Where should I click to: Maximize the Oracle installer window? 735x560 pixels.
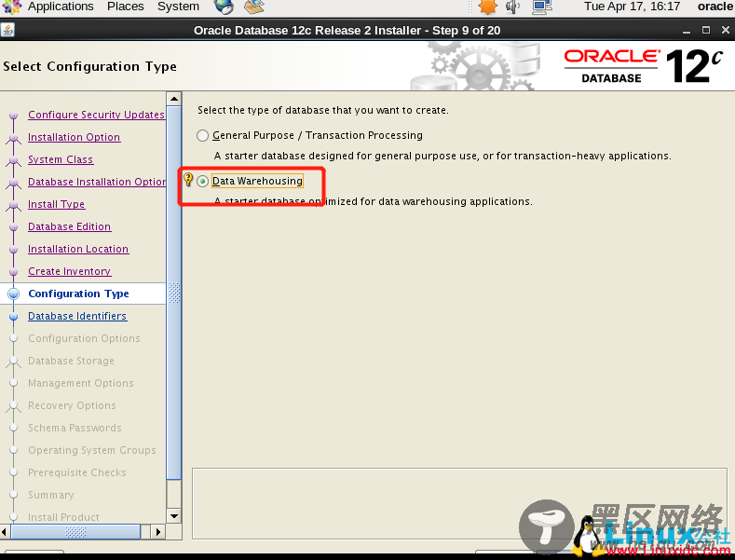[x=706, y=30]
